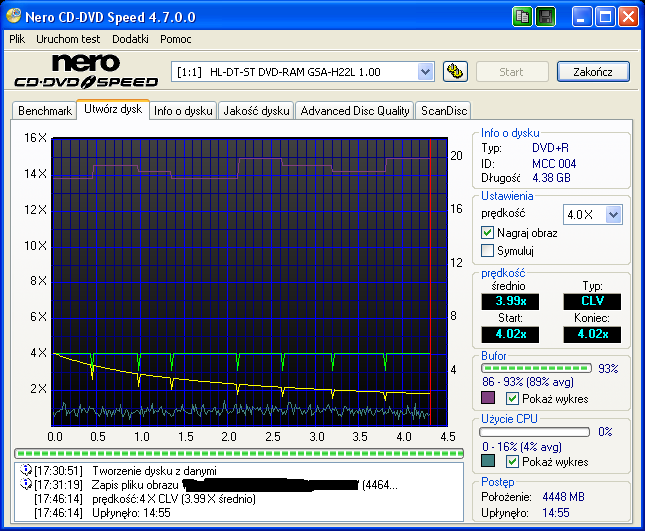Click the Nero CD-DVD Speed logo

(85, 72)
